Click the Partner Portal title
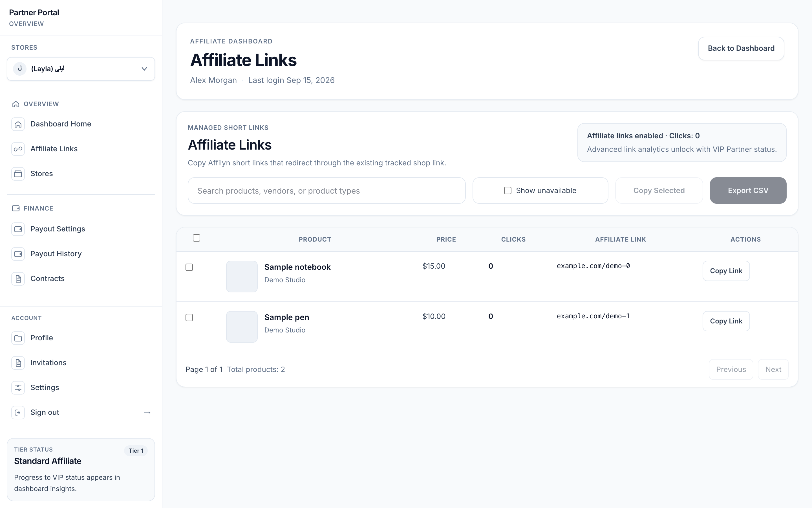The width and height of the screenshot is (812, 508). point(34,12)
